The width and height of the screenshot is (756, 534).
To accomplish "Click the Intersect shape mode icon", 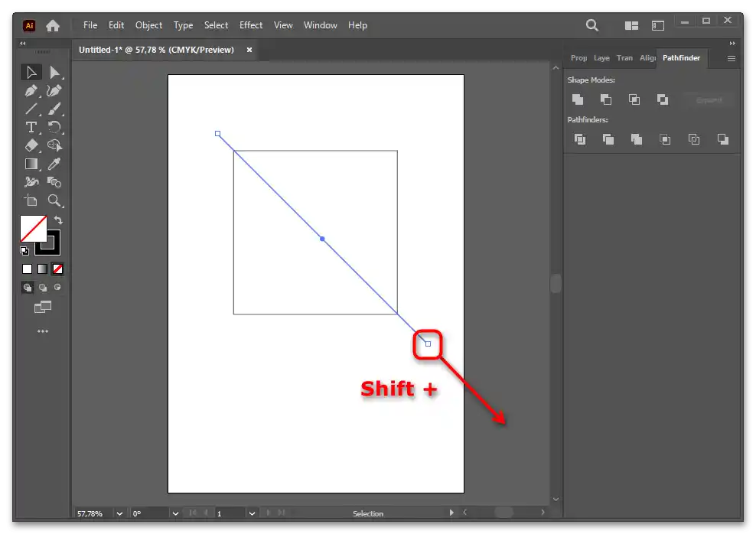I will point(634,99).
